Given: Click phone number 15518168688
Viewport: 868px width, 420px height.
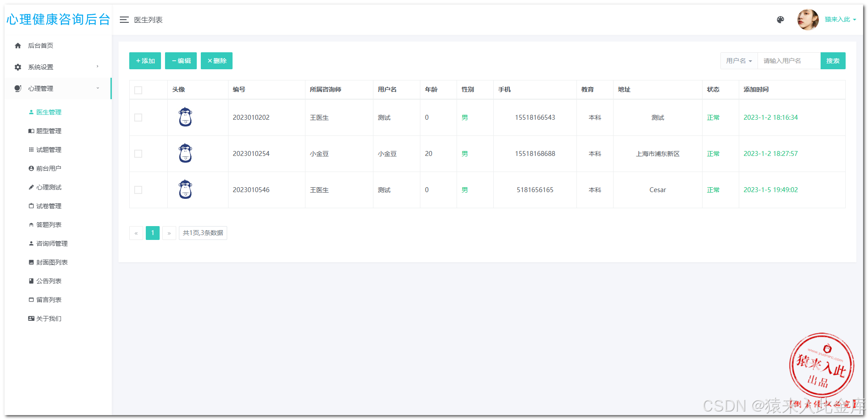Looking at the screenshot, I should point(535,154).
